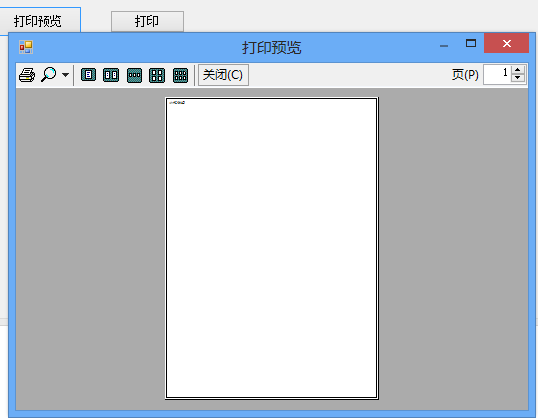The height and width of the screenshot is (418, 538).
Task: Select the three-page layout icon
Action: 134,76
